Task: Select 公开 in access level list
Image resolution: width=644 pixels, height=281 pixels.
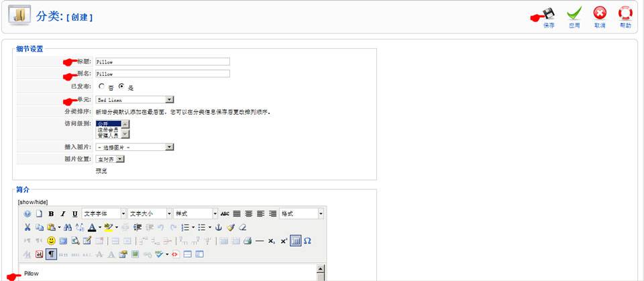Action: pyautogui.click(x=109, y=123)
